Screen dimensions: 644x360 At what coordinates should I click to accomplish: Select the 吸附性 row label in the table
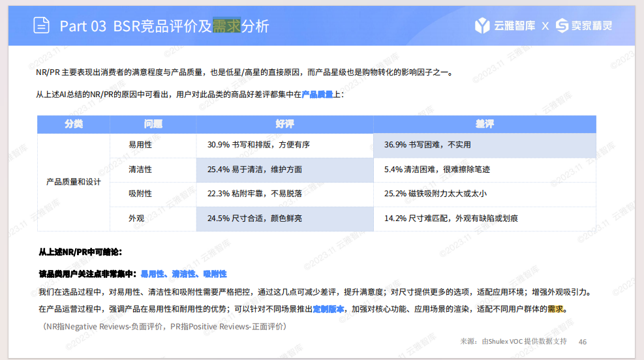click(x=140, y=194)
